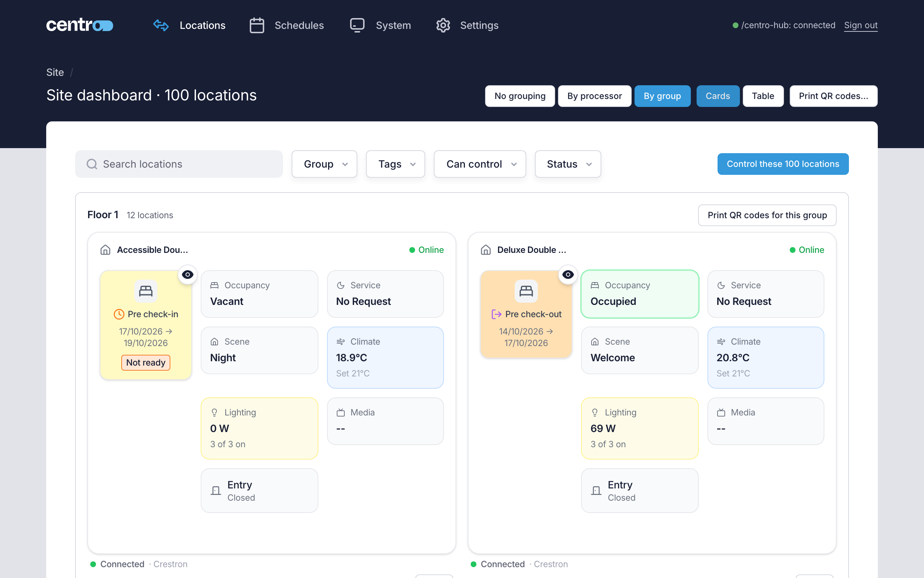Click the Not ready badge
The height and width of the screenshot is (578, 924).
pyautogui.click(x=145, y=362)
